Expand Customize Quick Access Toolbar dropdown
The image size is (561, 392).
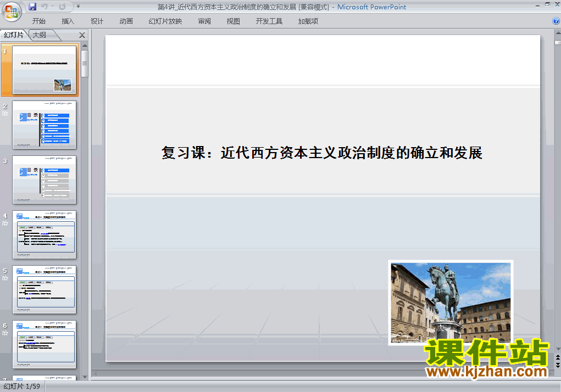point(79,7)
